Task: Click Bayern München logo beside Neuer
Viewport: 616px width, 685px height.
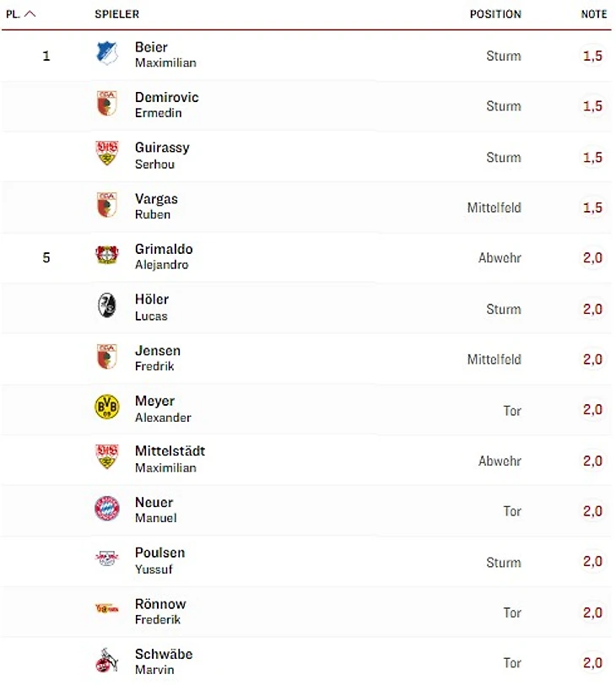Action: (107, 510)
